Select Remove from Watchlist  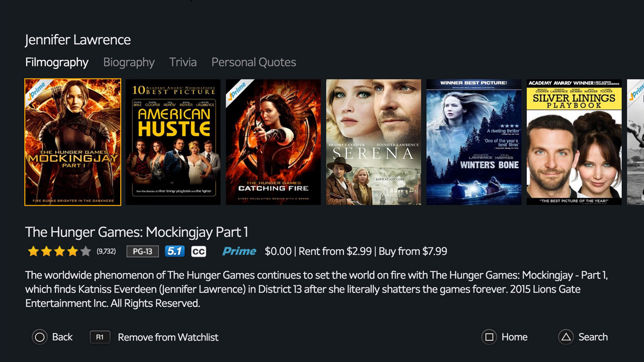[168, 337]
